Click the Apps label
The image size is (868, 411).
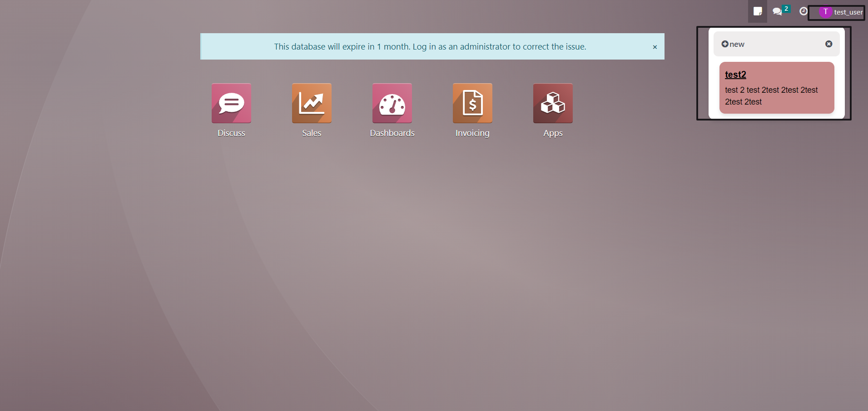(553, 133)
